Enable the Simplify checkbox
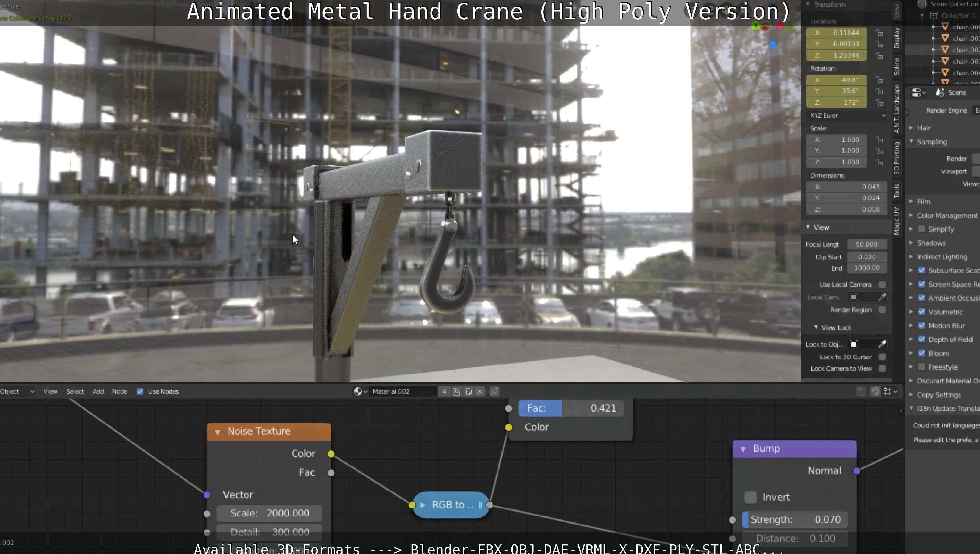The width and height of the screenshot is (980, 554). coord(921,229)
